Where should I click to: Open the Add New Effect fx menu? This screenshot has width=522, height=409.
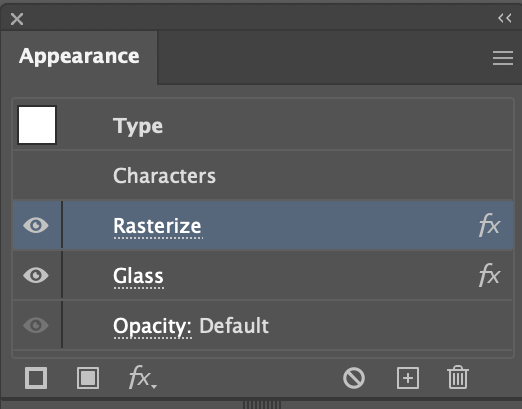point(143,378)
